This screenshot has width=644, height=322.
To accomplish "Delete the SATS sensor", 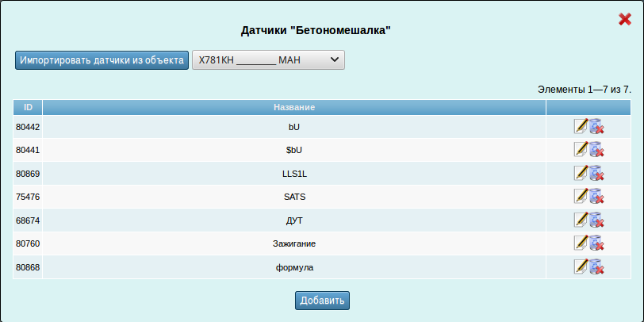I will [596, 196].
